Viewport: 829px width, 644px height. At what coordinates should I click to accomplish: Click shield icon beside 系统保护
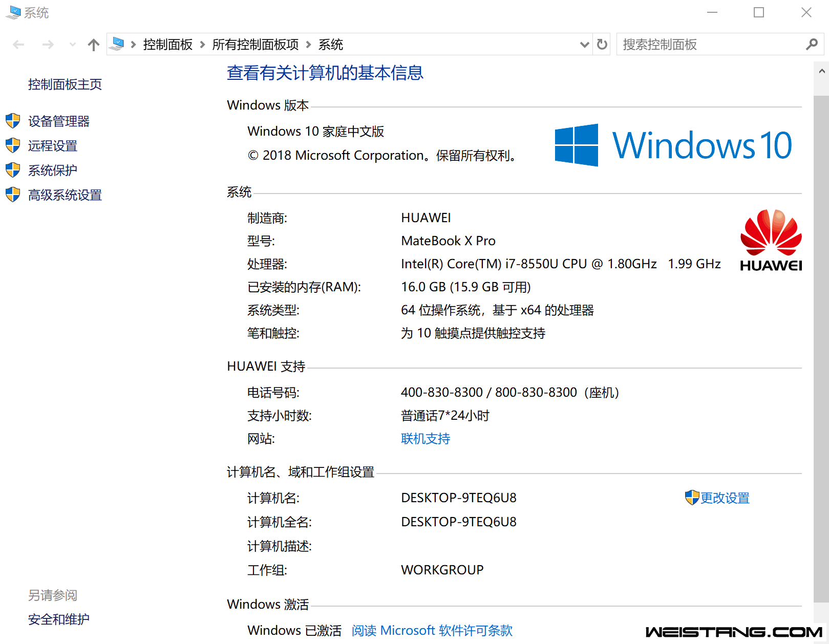pos(13,170)
